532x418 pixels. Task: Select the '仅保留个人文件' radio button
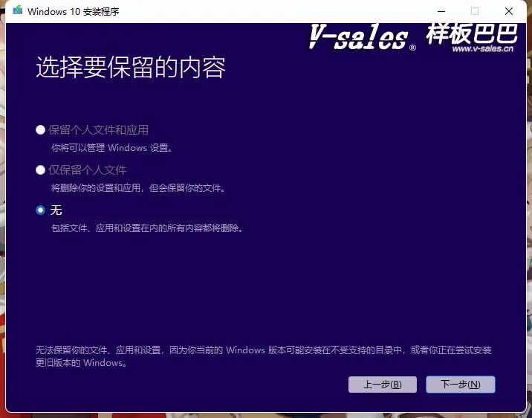(40, 170)
